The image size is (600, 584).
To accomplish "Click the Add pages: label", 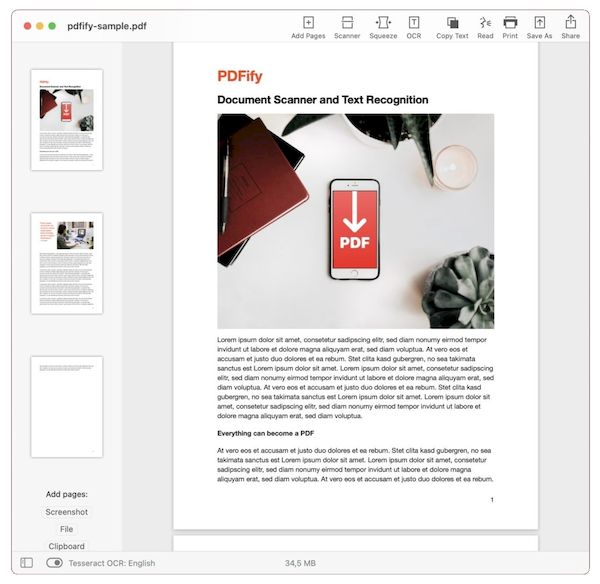I will pos(67,494).
